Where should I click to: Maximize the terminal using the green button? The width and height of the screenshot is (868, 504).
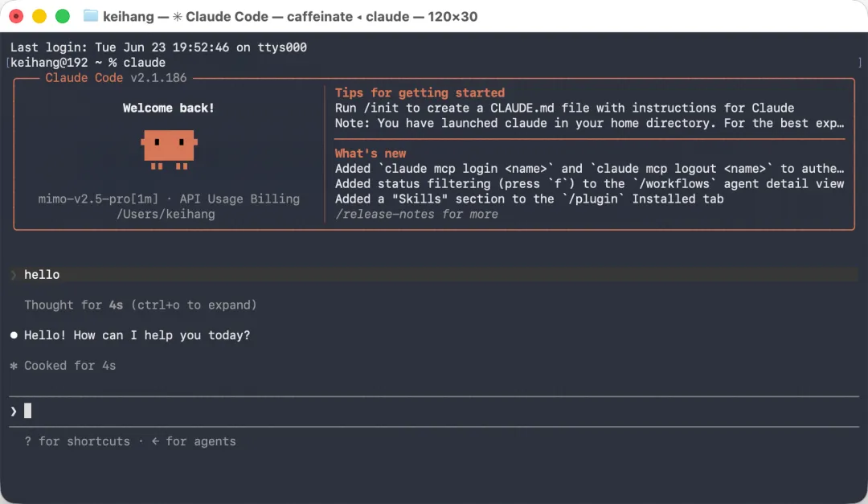[63, 16]
